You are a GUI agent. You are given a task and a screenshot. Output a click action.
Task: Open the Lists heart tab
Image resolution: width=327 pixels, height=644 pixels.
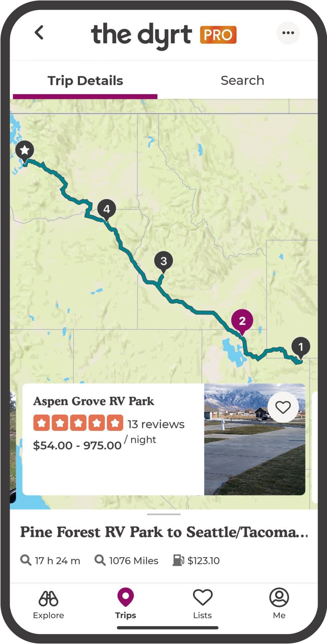pos(202,604)
